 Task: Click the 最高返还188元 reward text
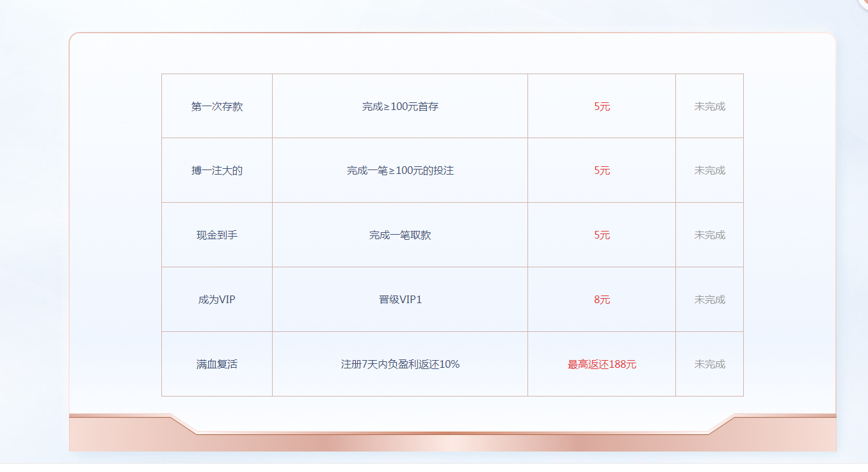(602, 365)
